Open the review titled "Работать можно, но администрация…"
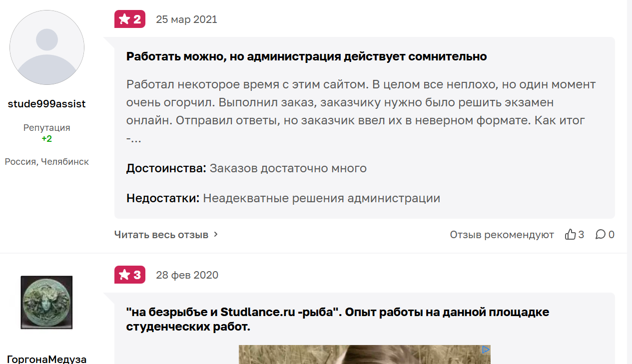The height and width of the screenshot is (364, 632). [306, 56]
